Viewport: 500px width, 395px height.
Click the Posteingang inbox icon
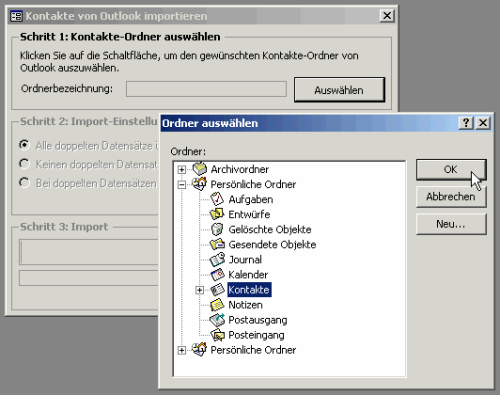(217, 335)
